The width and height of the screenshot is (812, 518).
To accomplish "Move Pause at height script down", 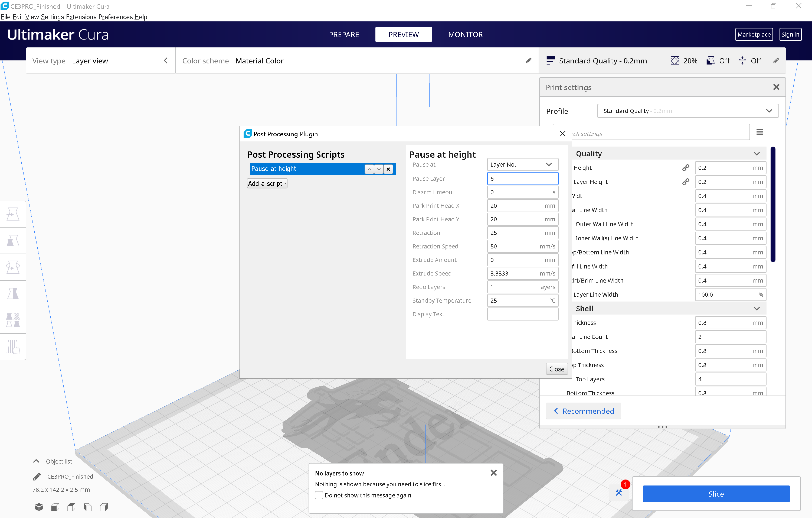I will (x=379, y=169).
